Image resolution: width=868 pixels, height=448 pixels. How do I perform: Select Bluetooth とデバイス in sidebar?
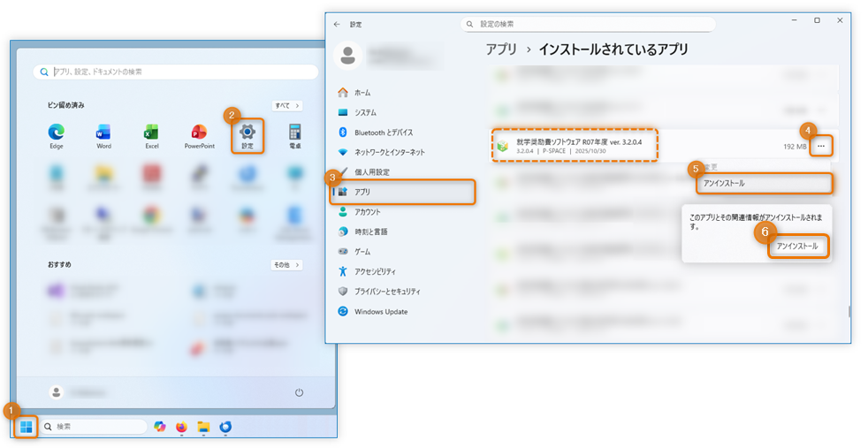(x=402, y=133)
